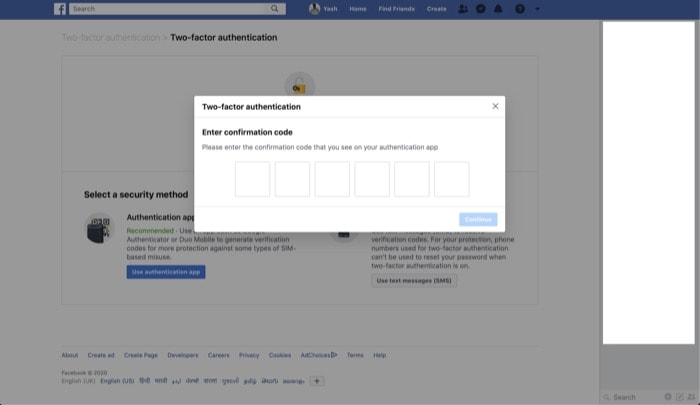Screen dimensions: 700x405
Task: Open the Quick Help question icon
Action: click(520, 9)
